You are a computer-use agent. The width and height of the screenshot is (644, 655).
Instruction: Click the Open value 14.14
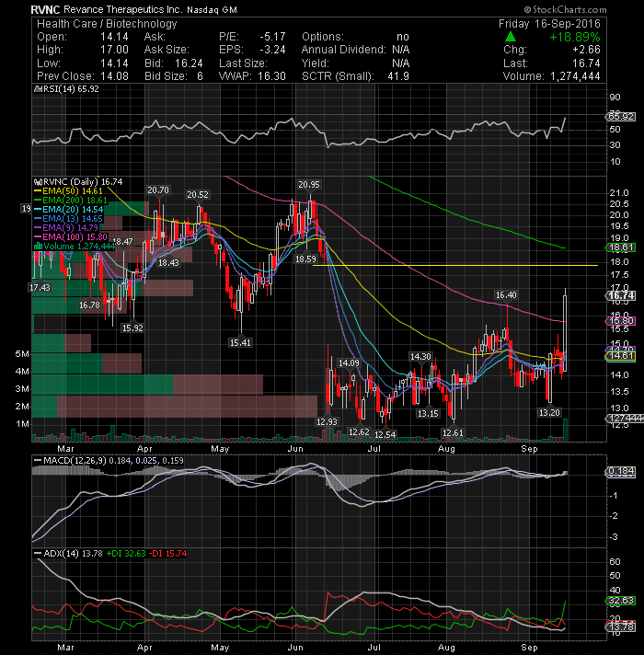(x=114, y=37)
